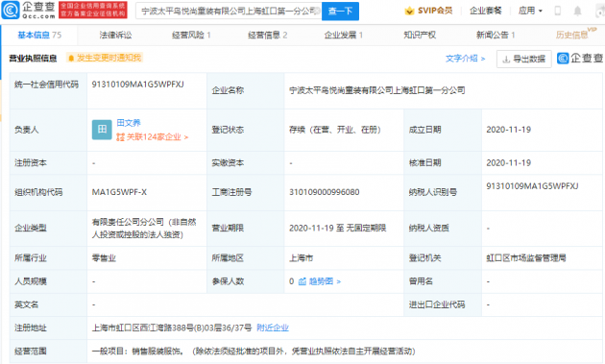Image resolution: width=605 pixels, height=364 pixels.
Task: Select 登记机关 value 虹口区市场监督管理局
Action: 526,257
